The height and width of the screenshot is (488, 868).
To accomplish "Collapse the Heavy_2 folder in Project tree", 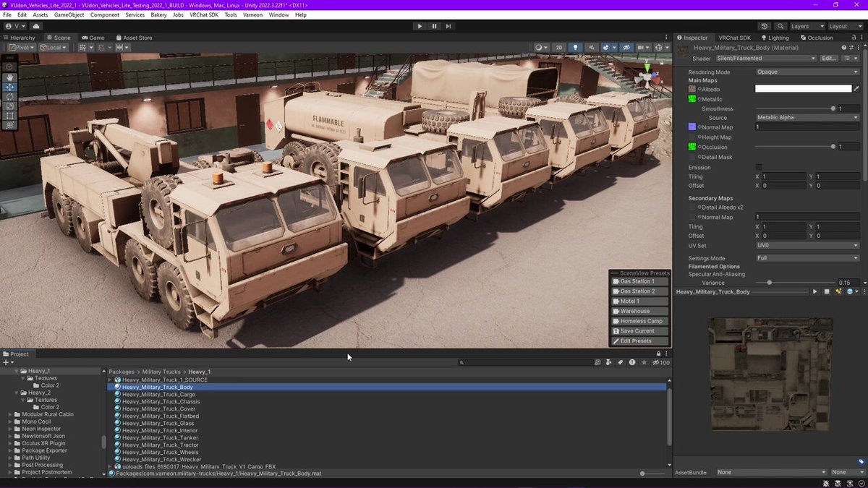I will point(17,393).
